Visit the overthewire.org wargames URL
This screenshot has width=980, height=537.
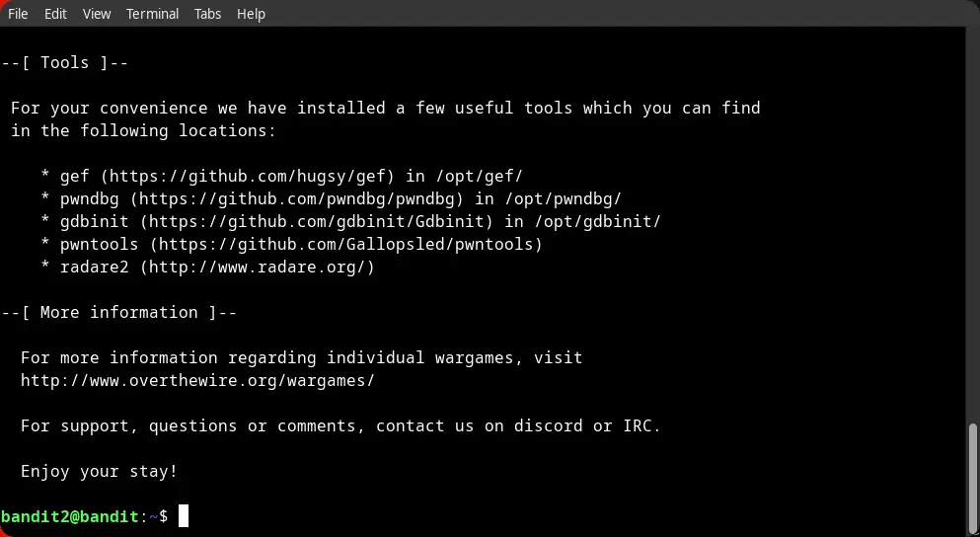[x=197, y=380]
